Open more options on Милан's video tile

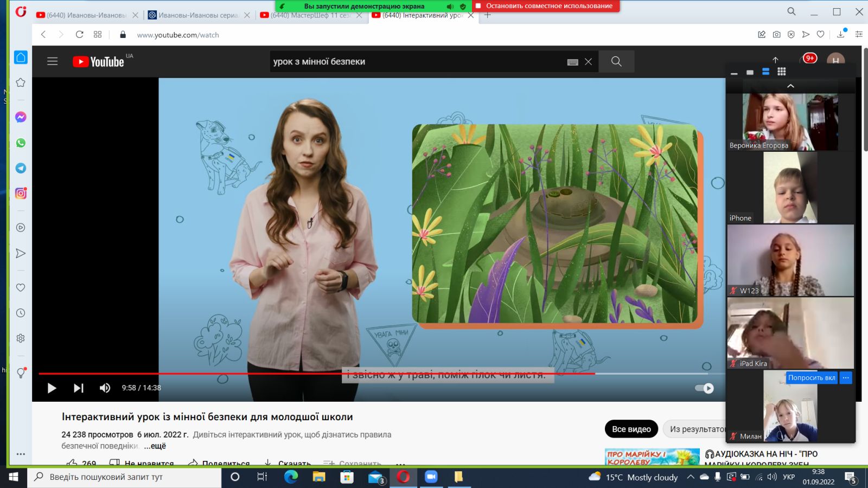[x=846, y=377]
